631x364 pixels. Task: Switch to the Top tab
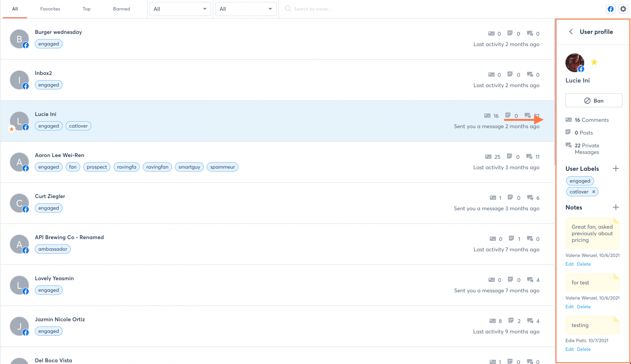(x=86, y=9)
